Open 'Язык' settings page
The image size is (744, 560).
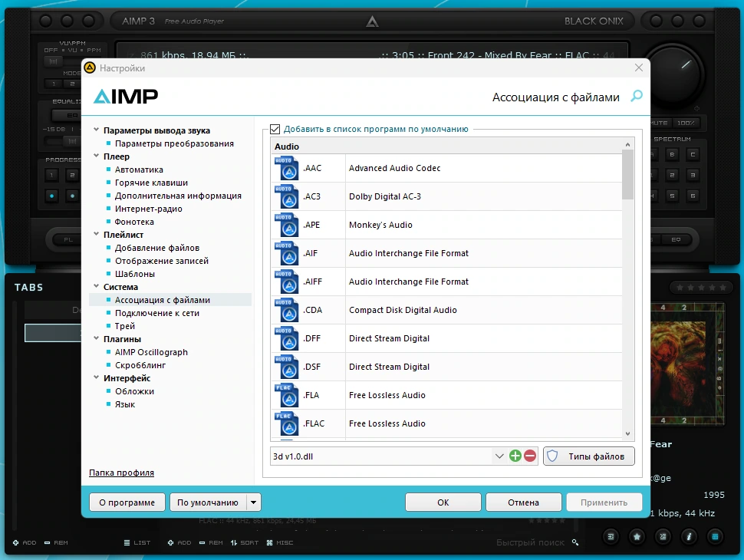(125, 404)
